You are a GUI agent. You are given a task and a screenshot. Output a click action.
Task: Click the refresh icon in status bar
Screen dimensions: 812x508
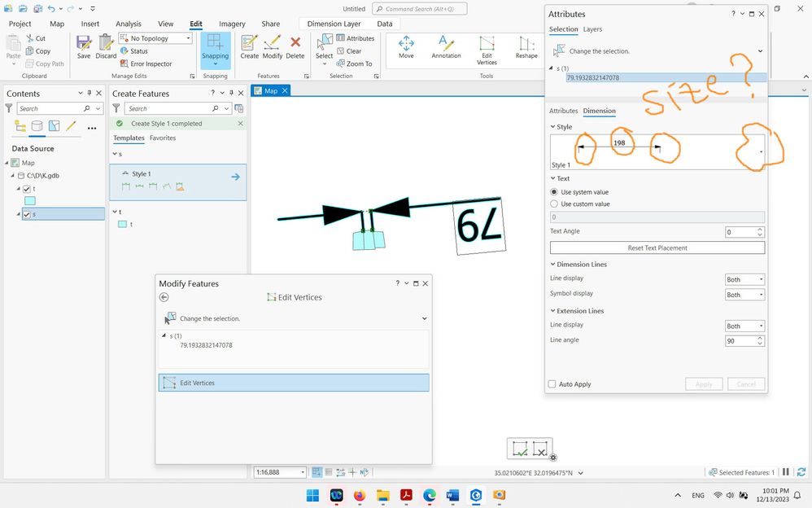801,472
